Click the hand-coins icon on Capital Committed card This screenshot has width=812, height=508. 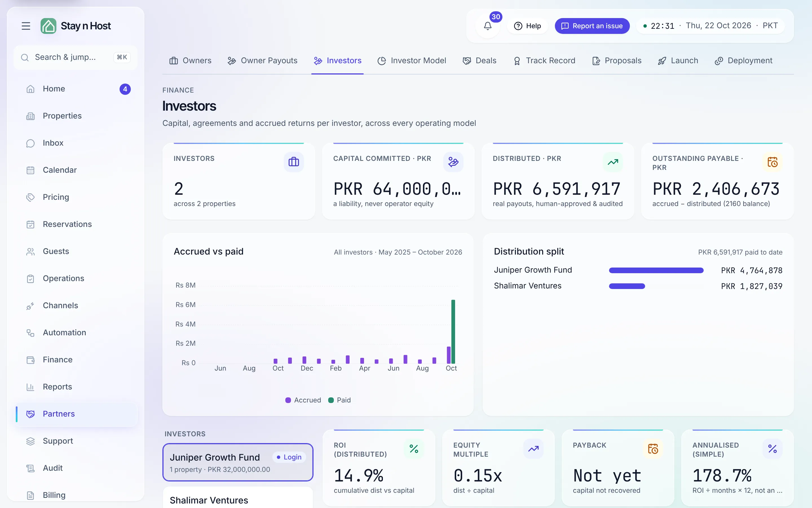453,162
